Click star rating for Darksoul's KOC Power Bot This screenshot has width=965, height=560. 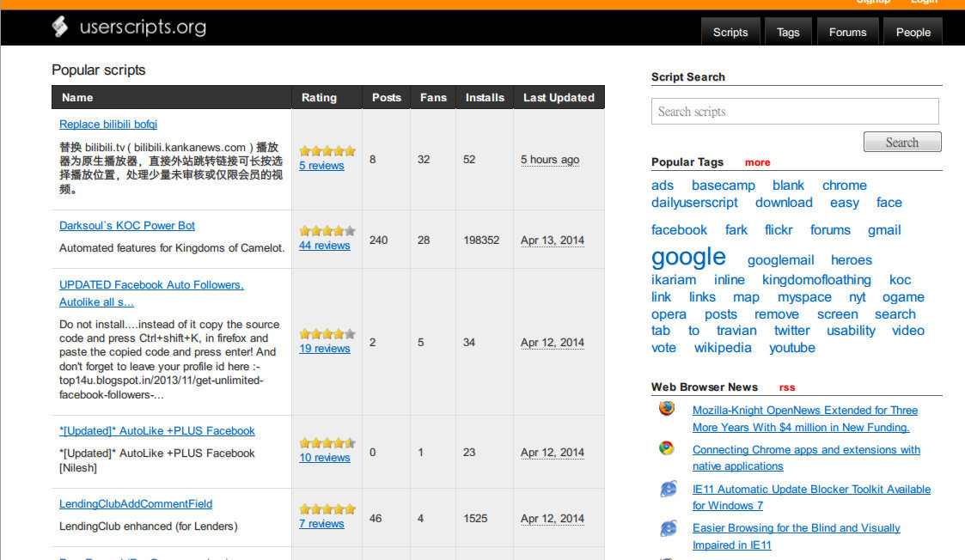[327, 230]
